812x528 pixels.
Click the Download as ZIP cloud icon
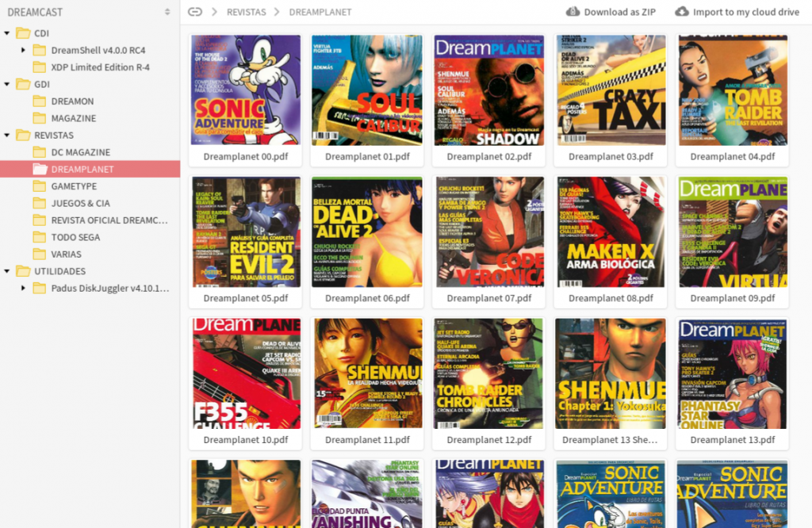573,12
